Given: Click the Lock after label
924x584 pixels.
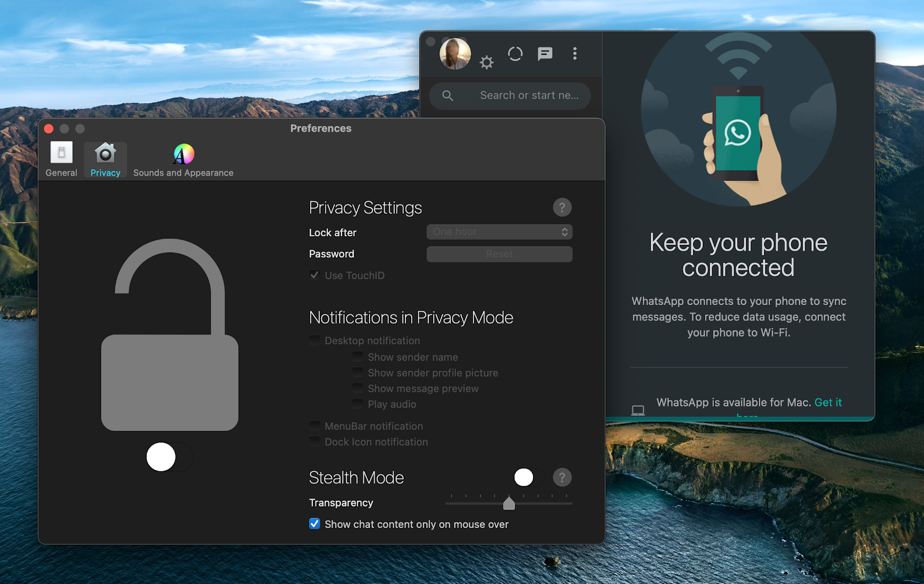Looking at the screenshot, I should [x=333, y=232].
